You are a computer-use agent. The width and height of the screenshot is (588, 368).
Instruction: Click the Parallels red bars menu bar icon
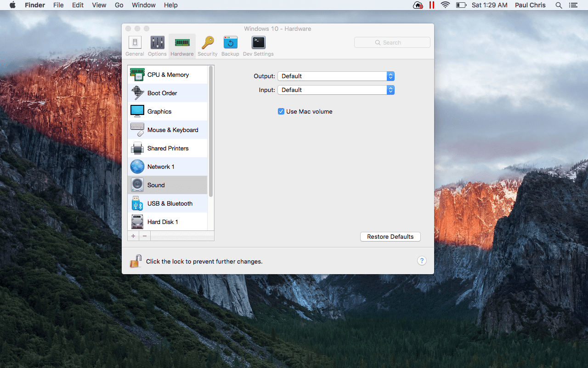click(431, 5)
